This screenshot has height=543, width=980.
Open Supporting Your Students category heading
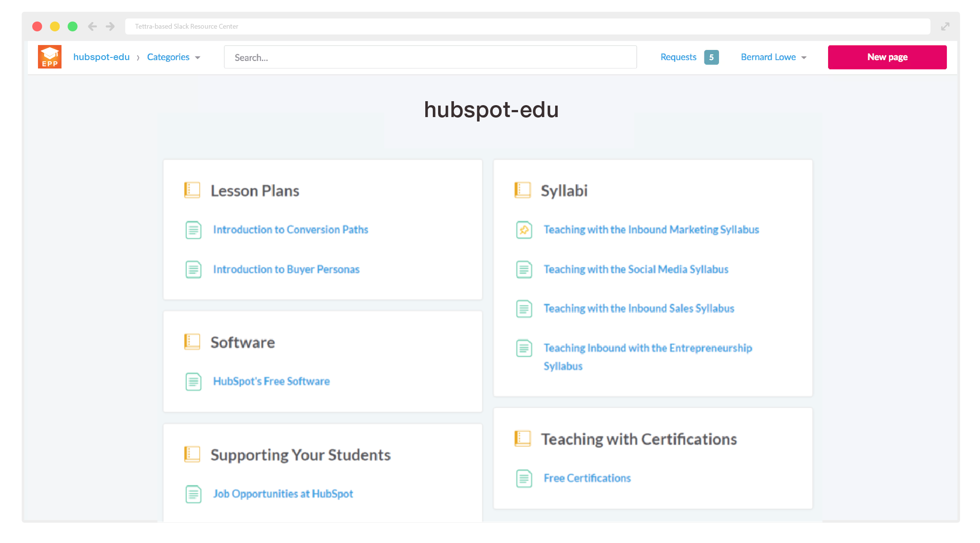pyautogui.click(x=301, y=455)
